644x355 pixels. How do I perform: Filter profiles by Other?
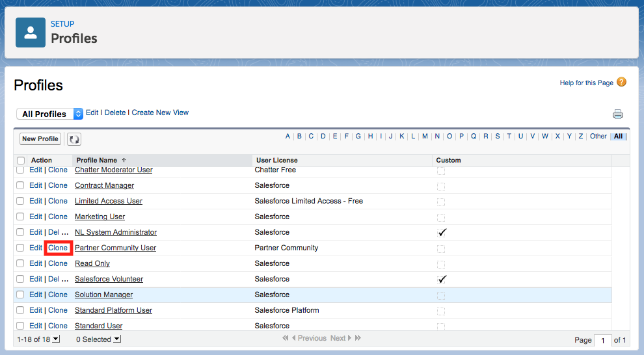(598, 137)
